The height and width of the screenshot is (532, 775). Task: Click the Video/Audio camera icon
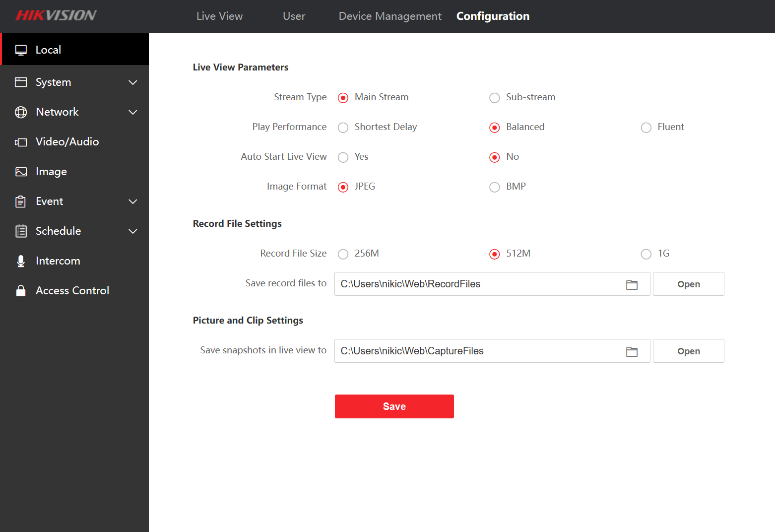[x=21, y=142]
